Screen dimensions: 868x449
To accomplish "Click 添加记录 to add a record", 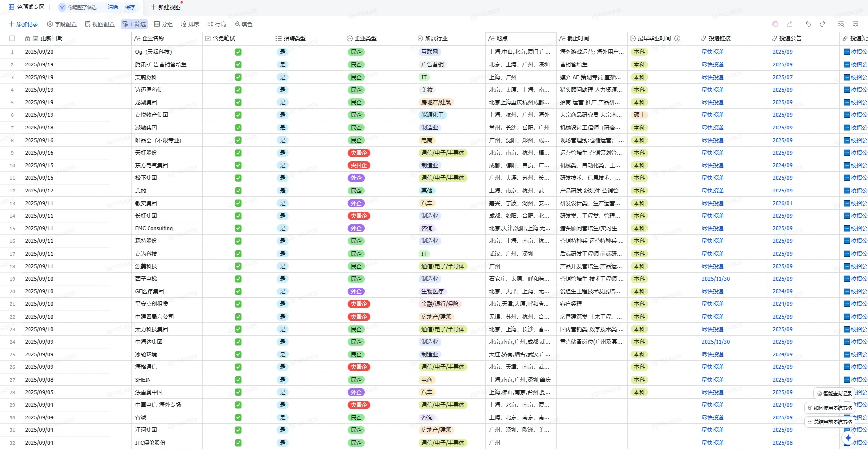I will coord(24,24).
